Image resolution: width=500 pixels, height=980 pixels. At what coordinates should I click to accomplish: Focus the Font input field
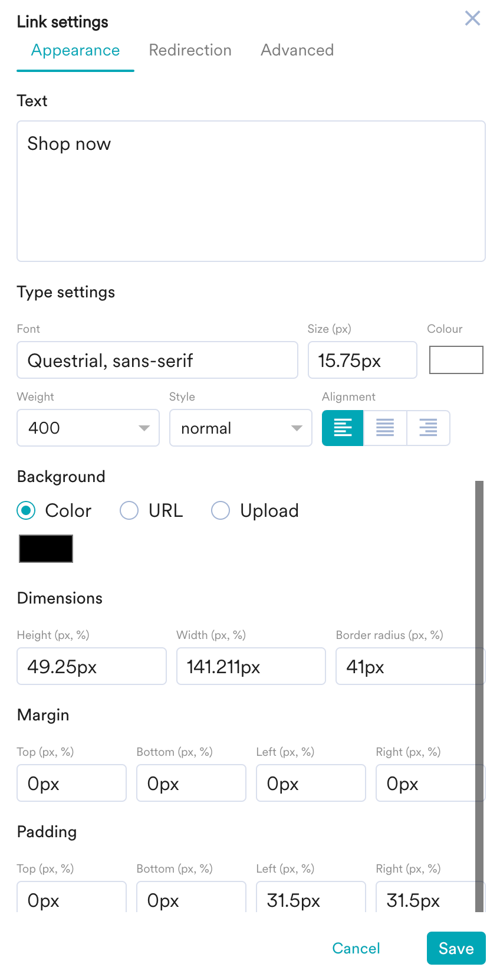[157, 360]
